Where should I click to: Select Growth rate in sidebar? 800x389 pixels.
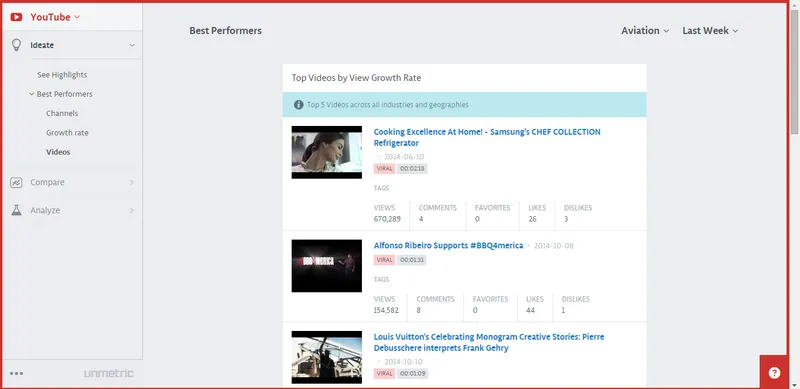point(67,133)
